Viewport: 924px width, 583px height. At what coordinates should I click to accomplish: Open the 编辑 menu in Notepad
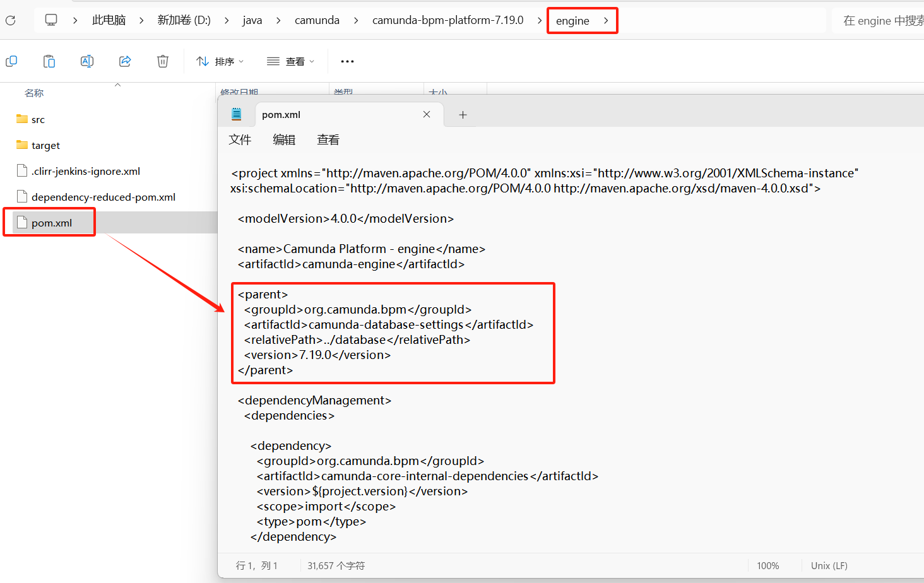click(x=284, y=140)
